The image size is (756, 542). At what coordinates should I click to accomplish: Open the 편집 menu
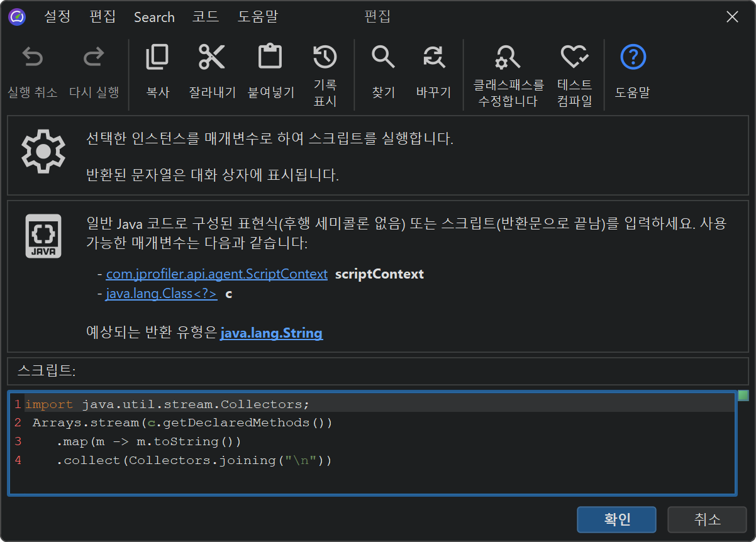tap(103, 17)
